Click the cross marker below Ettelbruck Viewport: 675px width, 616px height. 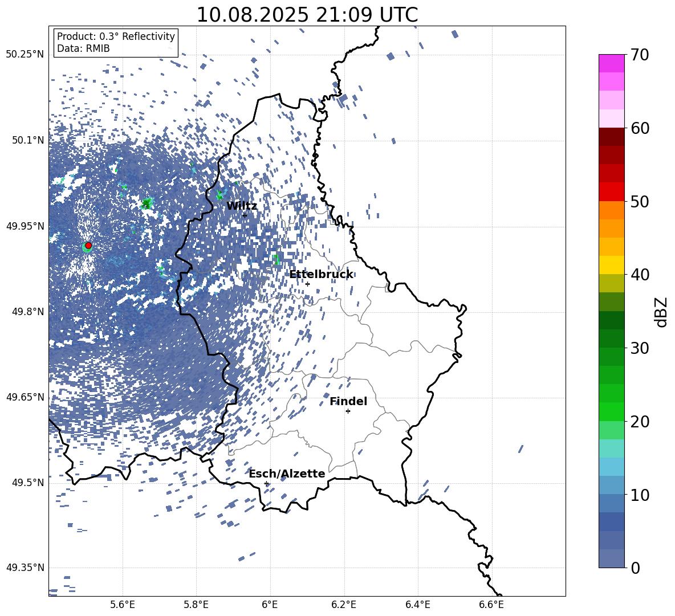click(307, 284)
